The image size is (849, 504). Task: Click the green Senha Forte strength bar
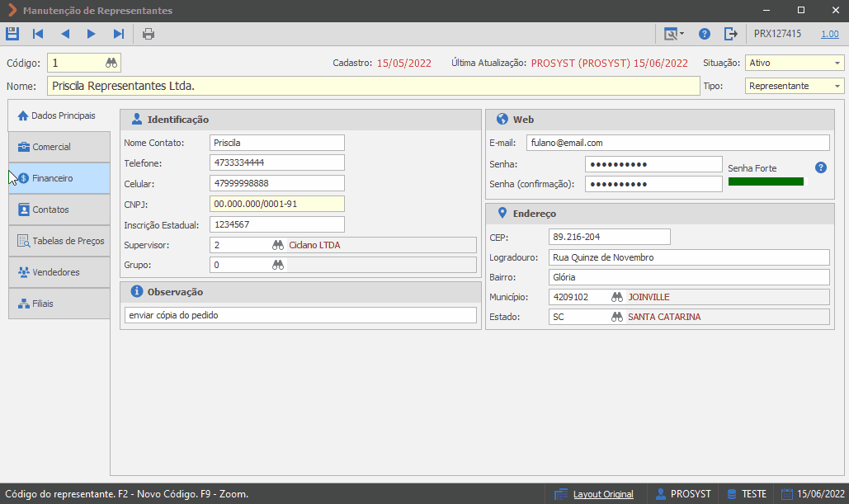pos(766,181)
